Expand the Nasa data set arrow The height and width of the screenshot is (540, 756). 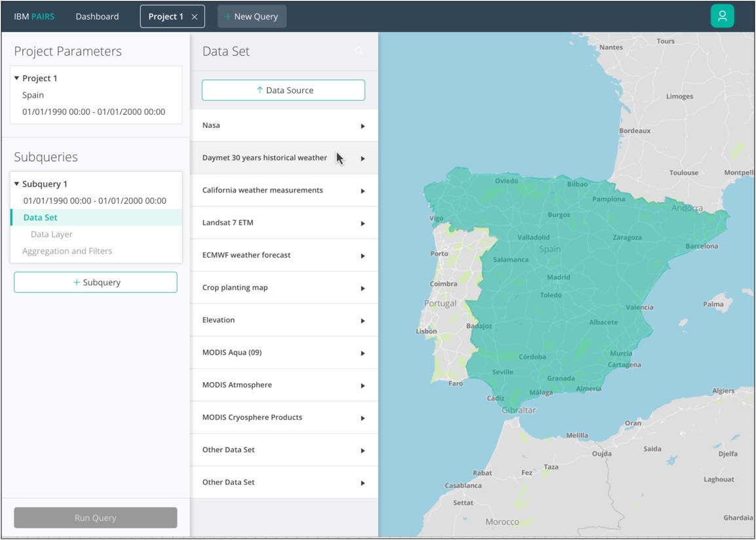pyautogui.click(x=362, y=126)
